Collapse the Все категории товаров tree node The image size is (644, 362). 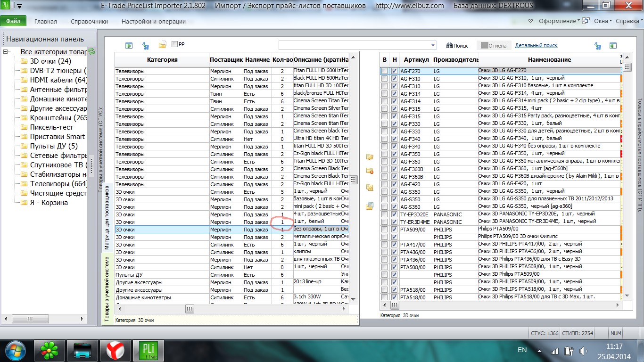[x=7, y=52]
